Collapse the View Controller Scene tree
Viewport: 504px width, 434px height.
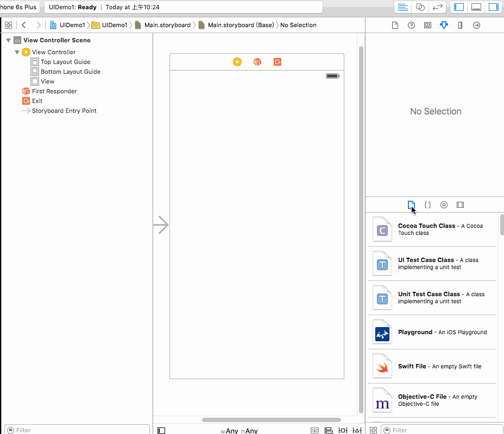coord(8,40)
